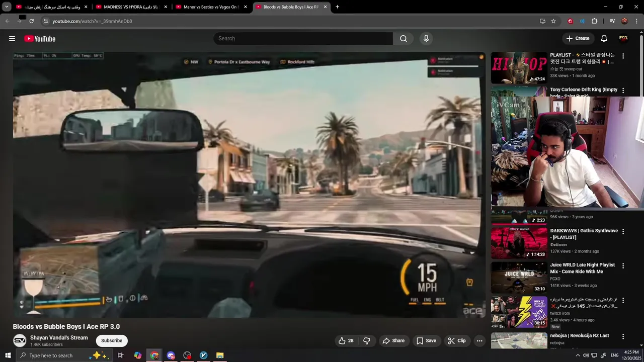
Task: Open the Windows Start menu
Action: 8,355
